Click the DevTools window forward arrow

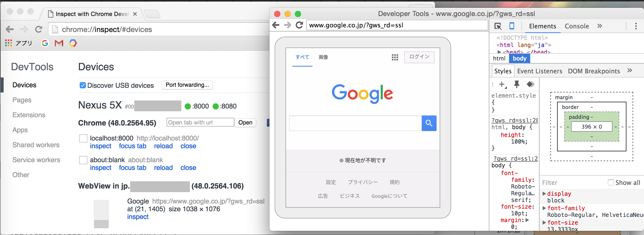coord(287,25)
